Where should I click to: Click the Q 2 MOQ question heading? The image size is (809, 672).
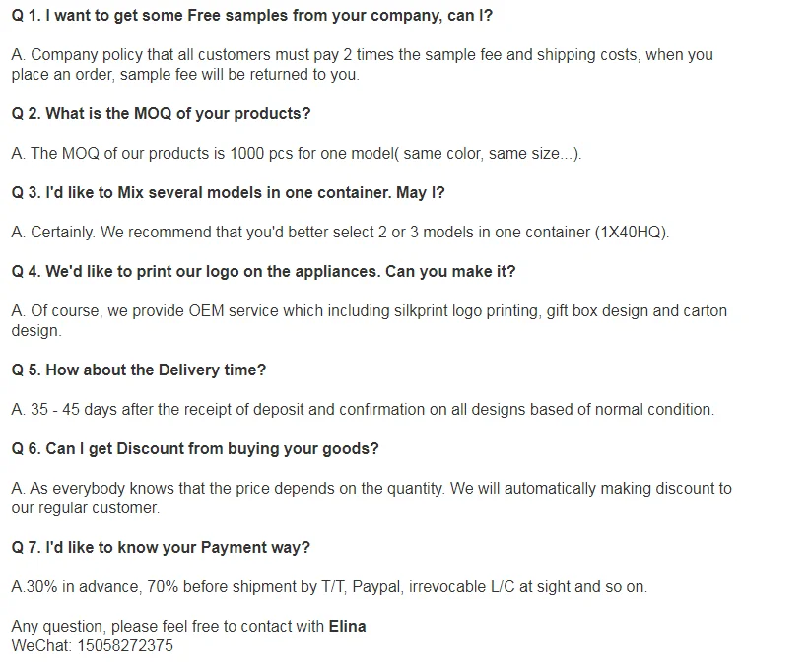161,113
